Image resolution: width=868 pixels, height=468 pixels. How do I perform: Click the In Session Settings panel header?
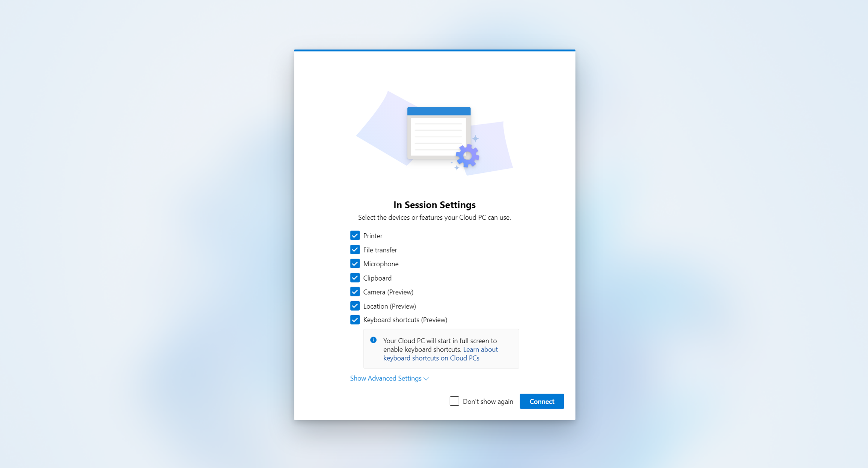click(x=434, y=205)
